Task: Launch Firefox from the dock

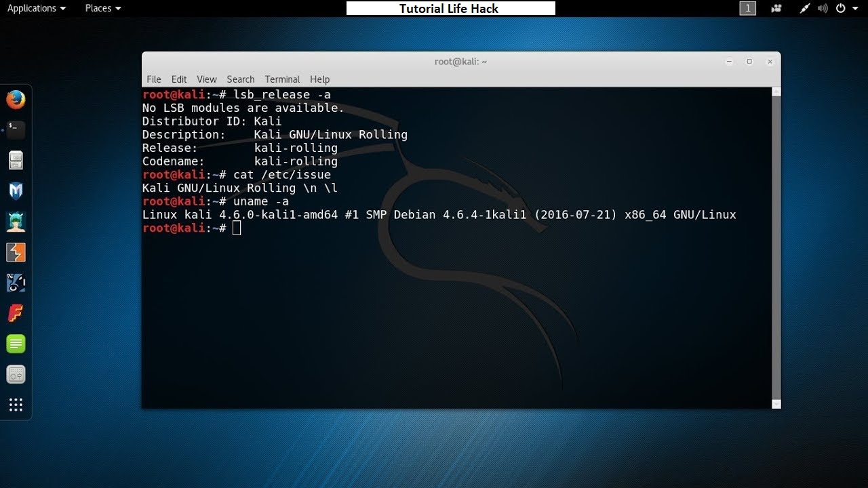Action: point(16,99)
